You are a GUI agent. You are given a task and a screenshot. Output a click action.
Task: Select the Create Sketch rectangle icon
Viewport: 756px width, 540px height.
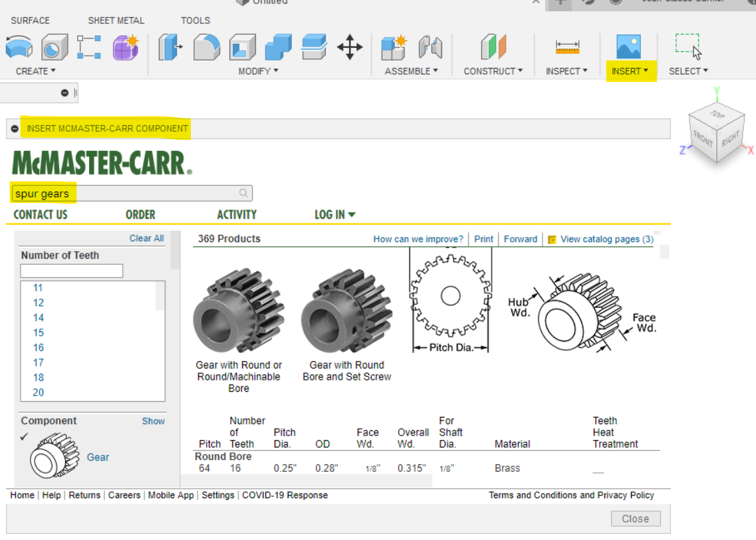click(x=89, y=47)
